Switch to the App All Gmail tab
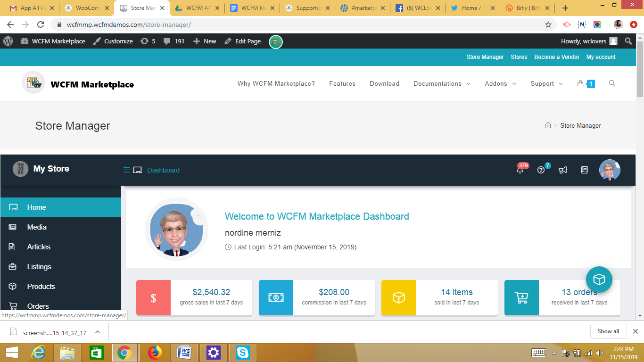The image size is (644, 362). tap(32, 8)
